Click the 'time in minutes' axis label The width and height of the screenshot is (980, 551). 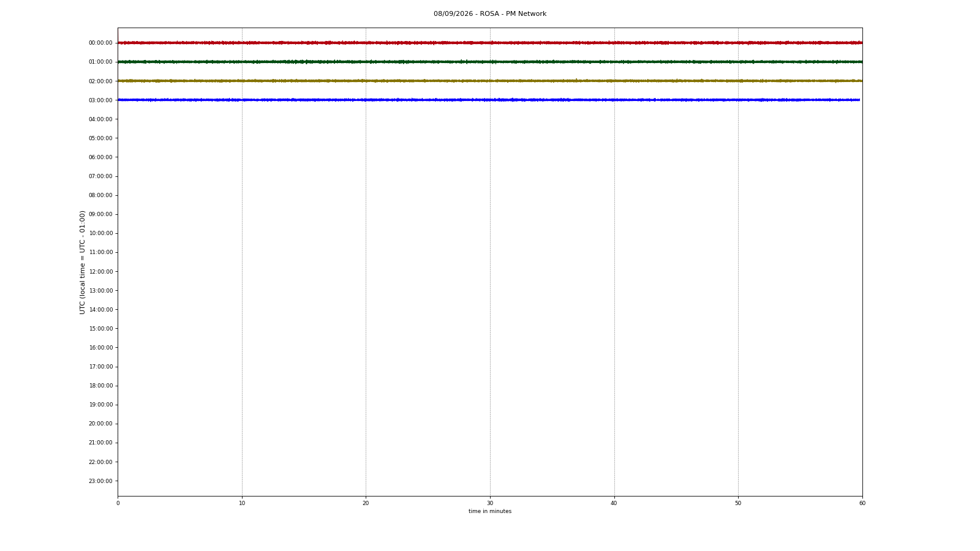coord(490,511)
